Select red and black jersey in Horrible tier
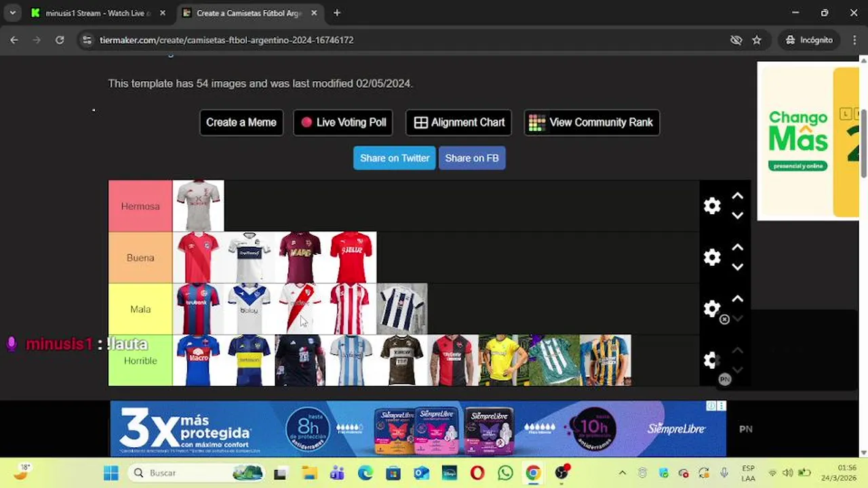Screen dimensions: 868x488 tap(452, 361)
